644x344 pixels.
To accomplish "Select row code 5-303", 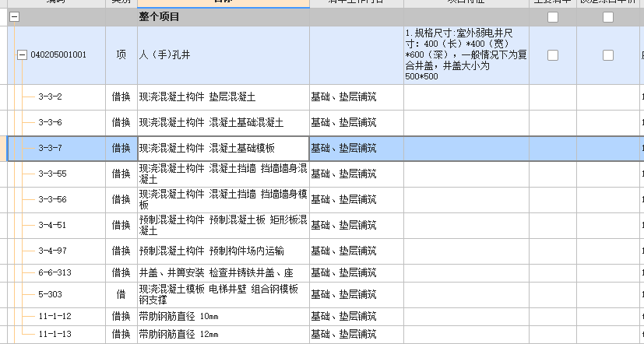I will (x=50, y=294).
